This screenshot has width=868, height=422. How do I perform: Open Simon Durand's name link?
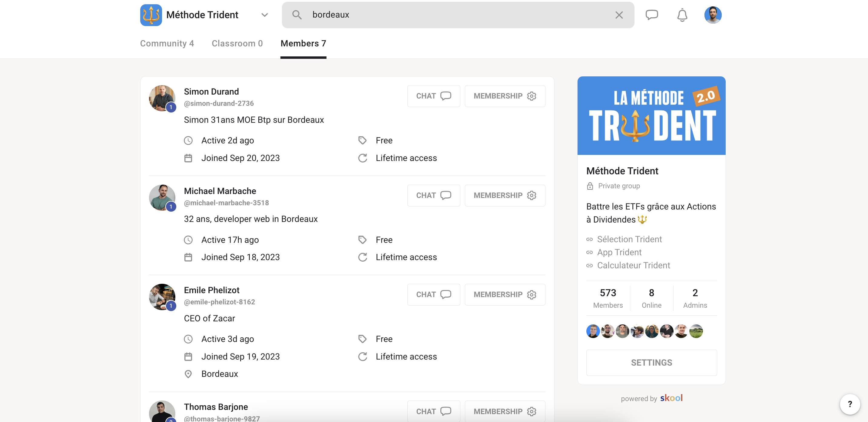coord(211,92)
